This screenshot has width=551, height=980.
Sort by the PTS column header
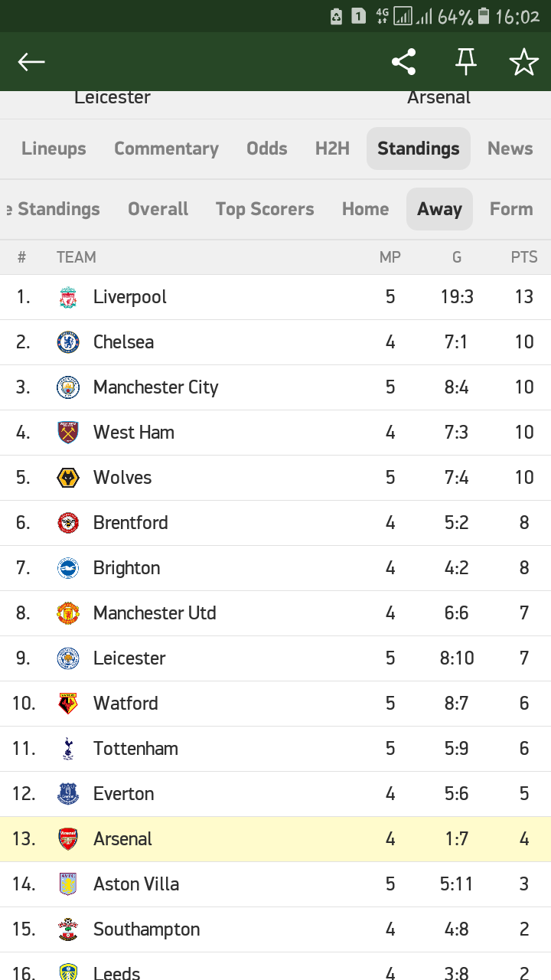coord(524,257)
